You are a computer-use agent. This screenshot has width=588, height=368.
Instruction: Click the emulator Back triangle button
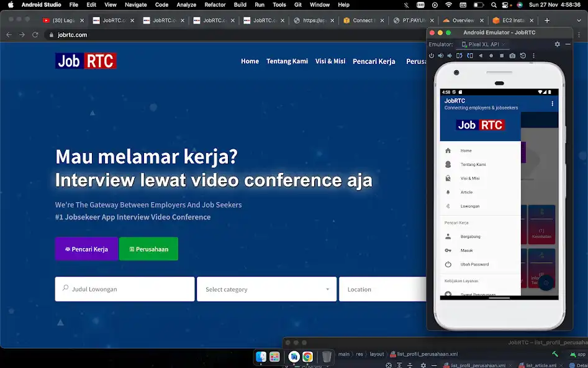coord(481,55)
